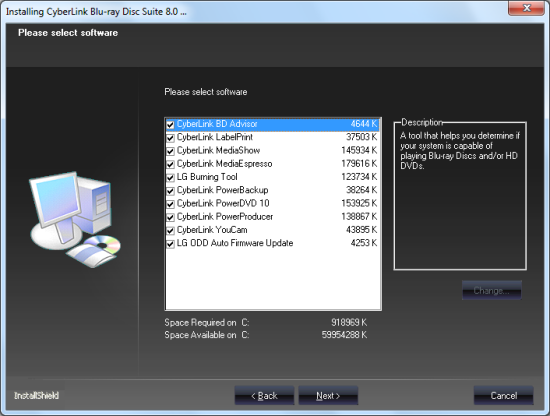Click the computer and disc installer icon

point(75,220)
